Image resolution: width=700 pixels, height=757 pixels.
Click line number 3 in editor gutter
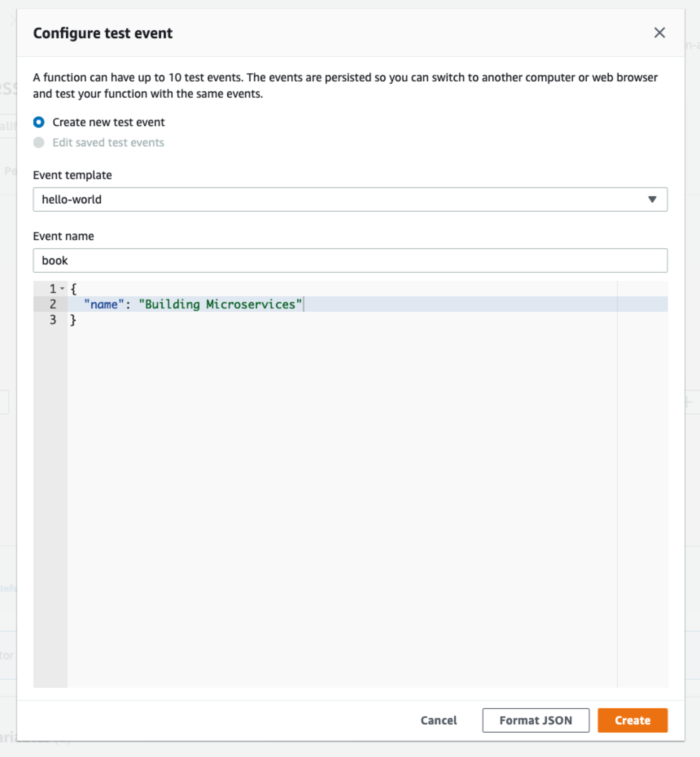[53, 319]
